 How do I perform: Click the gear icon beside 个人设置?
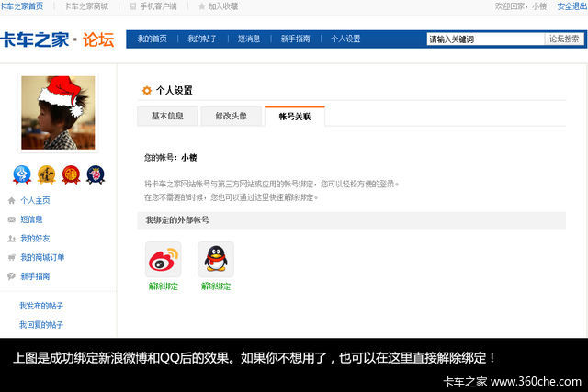pos(146,91)
